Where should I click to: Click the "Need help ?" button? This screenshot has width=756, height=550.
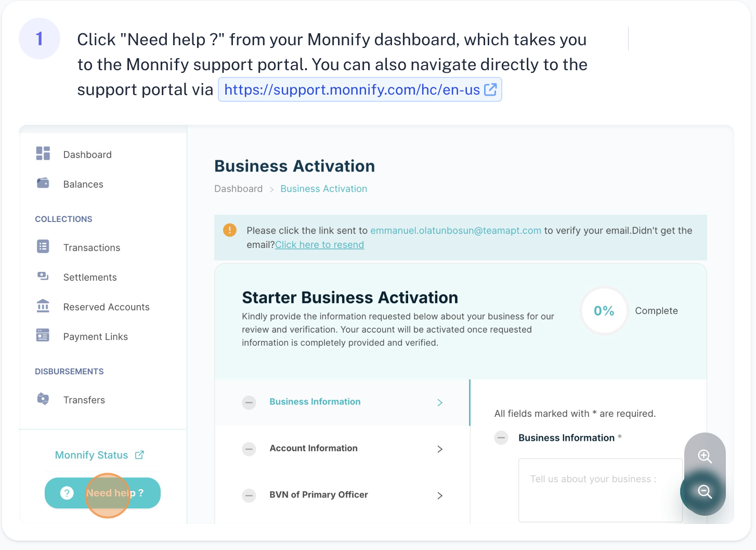coord(102,493)
